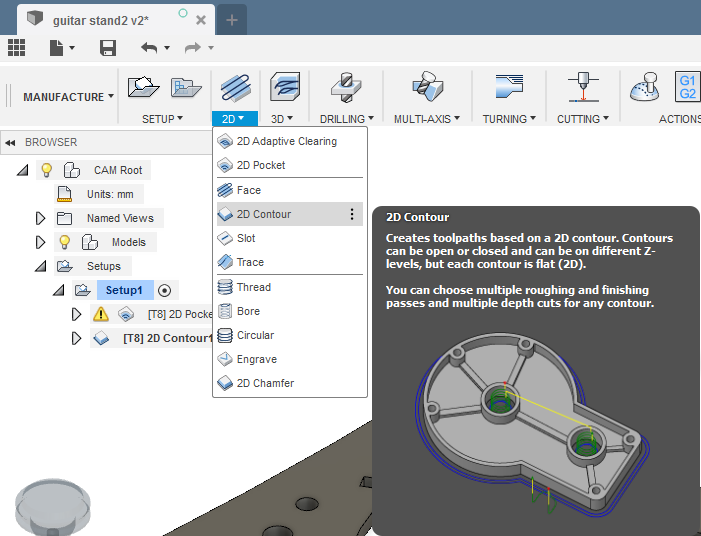
Task: Choose Engrave from the 2D menu
Action: 290,359
